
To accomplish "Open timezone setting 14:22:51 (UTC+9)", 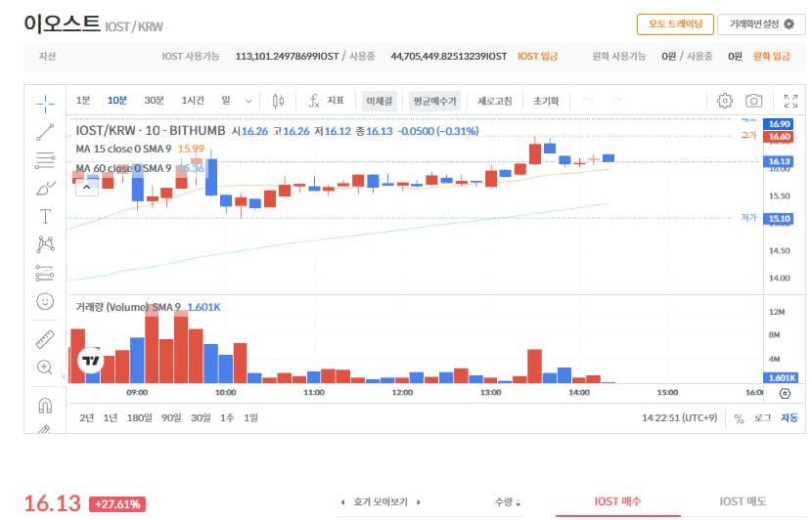I will pyautogui.click(x=679, y=418).
